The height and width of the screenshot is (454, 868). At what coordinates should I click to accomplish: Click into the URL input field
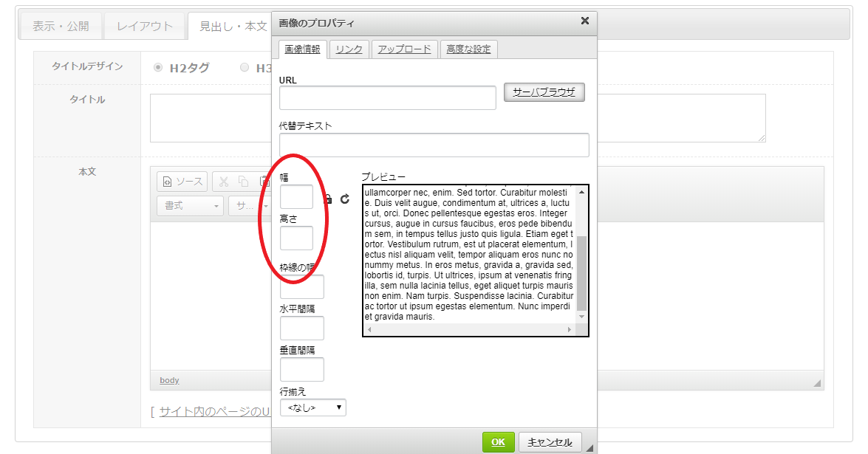pyautogui.click(x=387, y=98)
